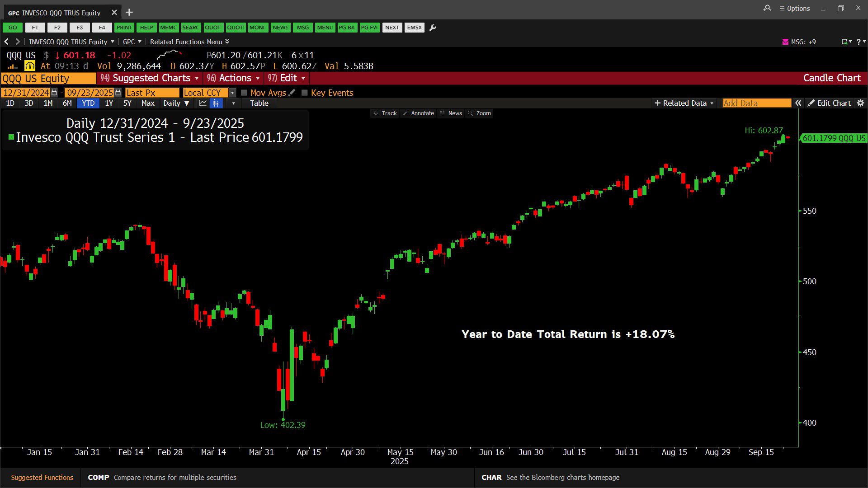868x488 pixels.
Task: Open the start date calendar picker
Action: point(54,93)
